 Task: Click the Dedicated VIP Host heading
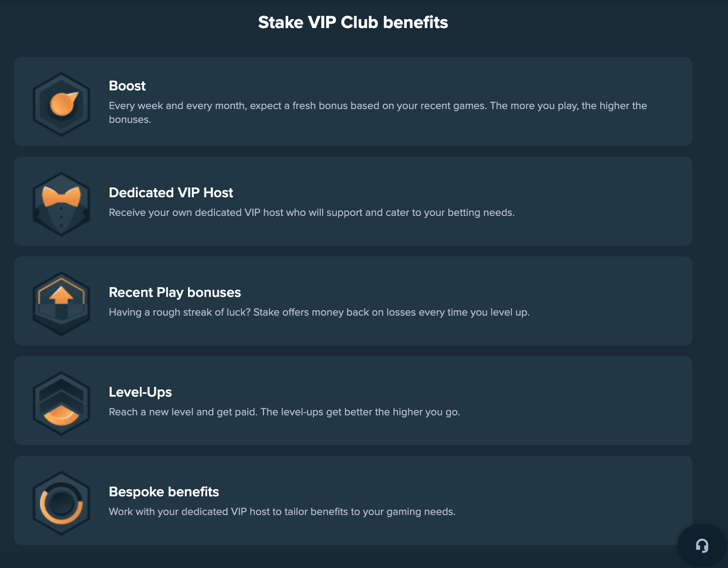click(171, 192)
